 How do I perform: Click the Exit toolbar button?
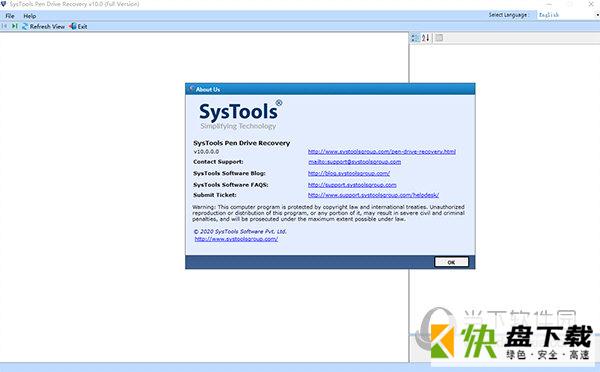pyautogui.click(x=78, y=26)
